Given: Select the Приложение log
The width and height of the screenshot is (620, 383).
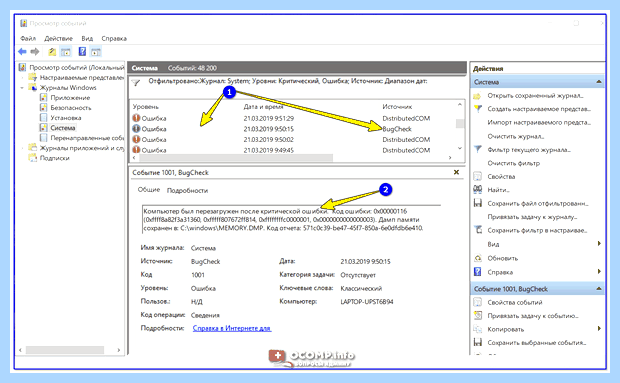Looking at the screenshot, I should 70,98.
